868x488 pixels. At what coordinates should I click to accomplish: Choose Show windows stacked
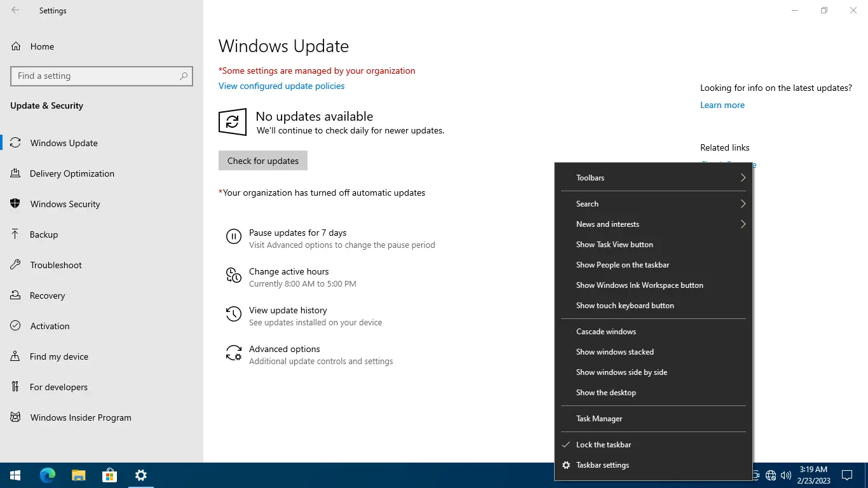(653, 352)
